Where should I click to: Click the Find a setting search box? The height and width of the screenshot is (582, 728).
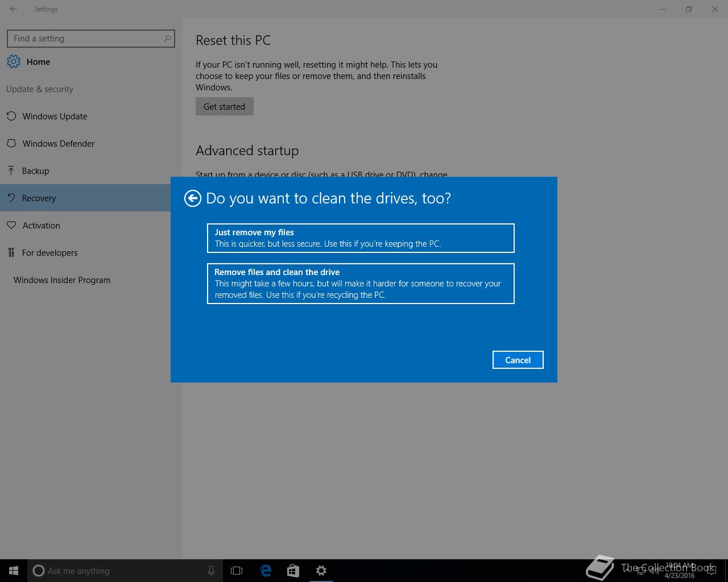(x=91, y=39)
